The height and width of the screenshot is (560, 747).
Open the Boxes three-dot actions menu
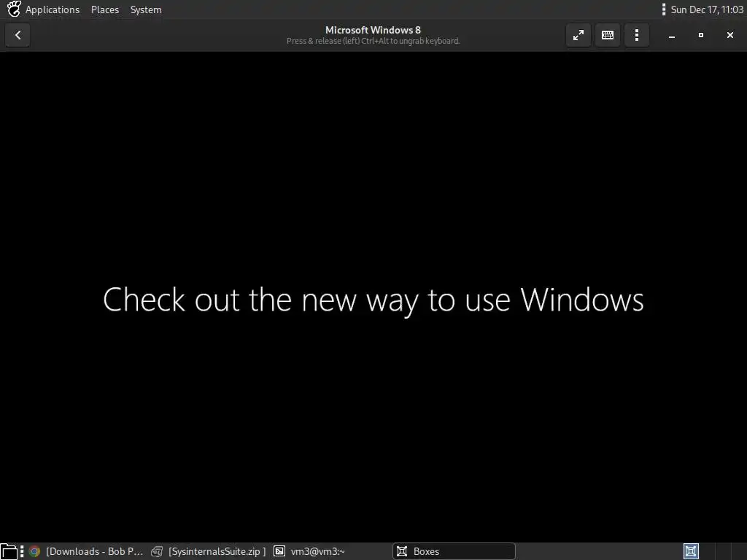[636, 35]
